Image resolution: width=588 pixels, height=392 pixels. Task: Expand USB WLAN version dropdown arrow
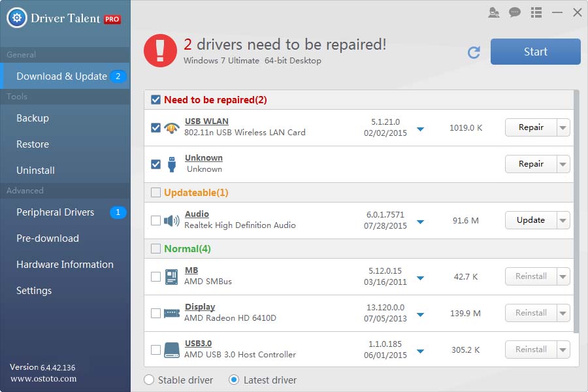[420, 129]
